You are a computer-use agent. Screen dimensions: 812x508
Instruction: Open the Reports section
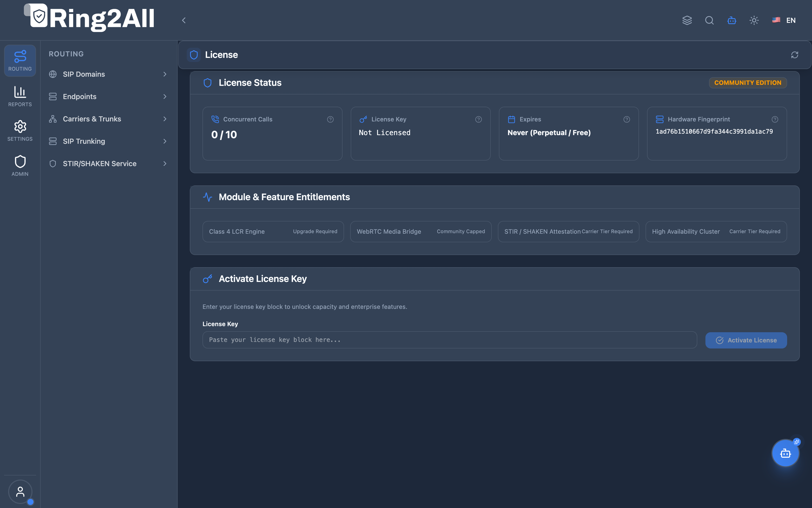(20, 96)
